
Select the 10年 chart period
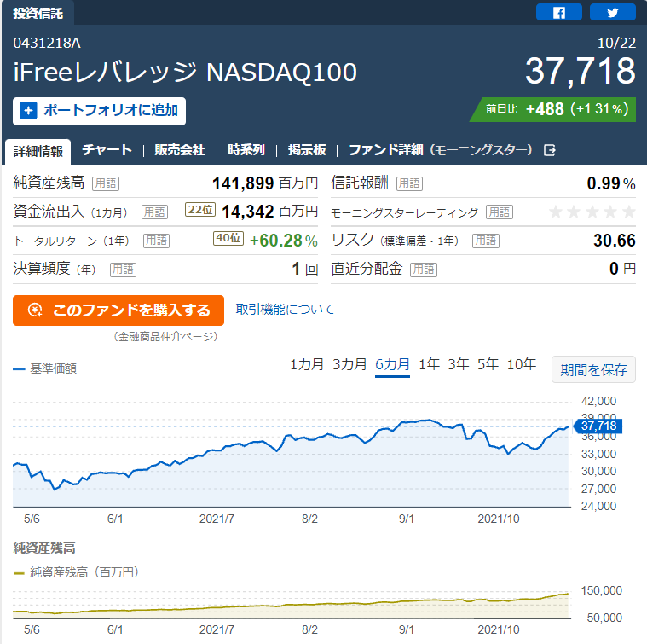[522, 364]
